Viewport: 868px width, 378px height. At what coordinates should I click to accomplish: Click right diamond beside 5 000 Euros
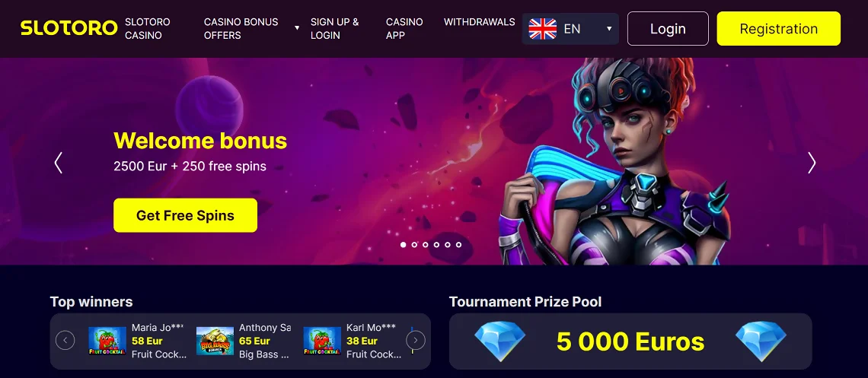point(761,341)
